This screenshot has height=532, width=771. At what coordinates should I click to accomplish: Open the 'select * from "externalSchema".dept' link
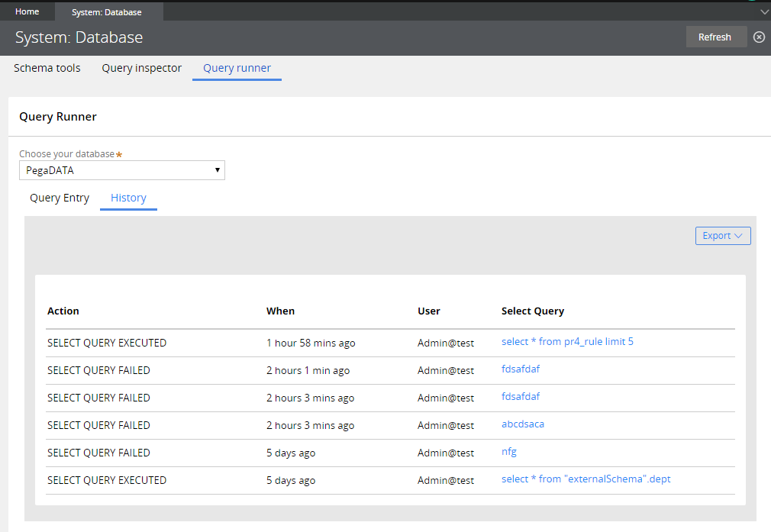586,479
